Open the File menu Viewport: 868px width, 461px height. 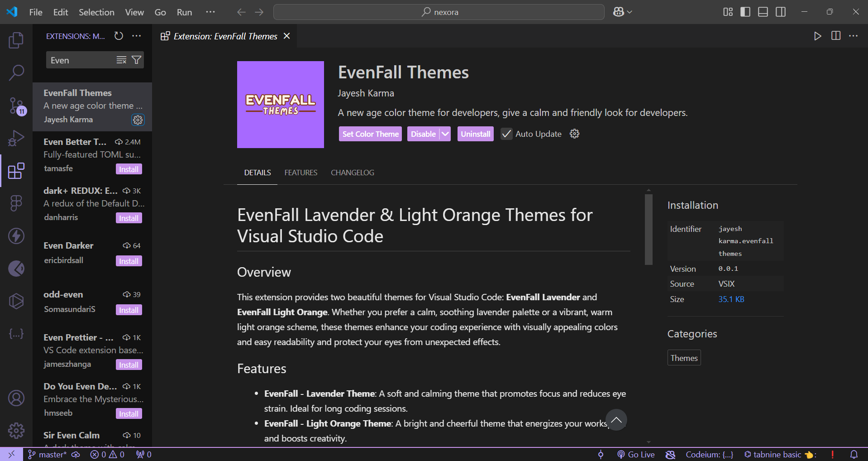[x=36, y=12]
